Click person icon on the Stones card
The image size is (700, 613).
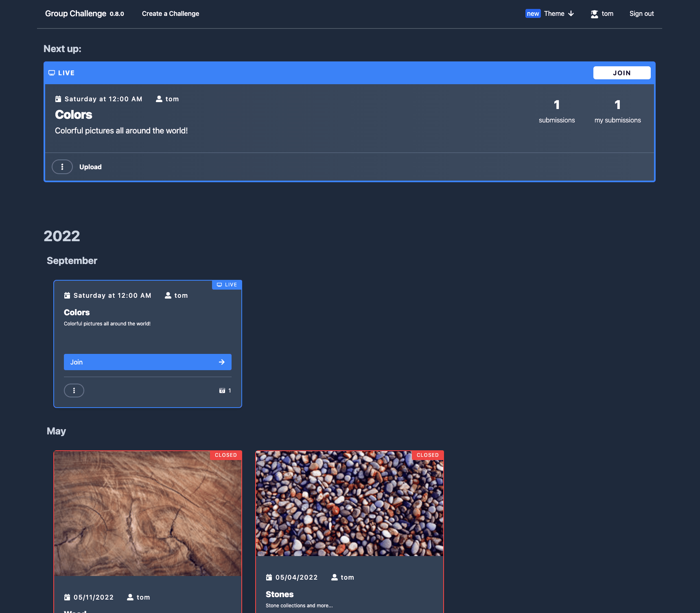(335, 577)
